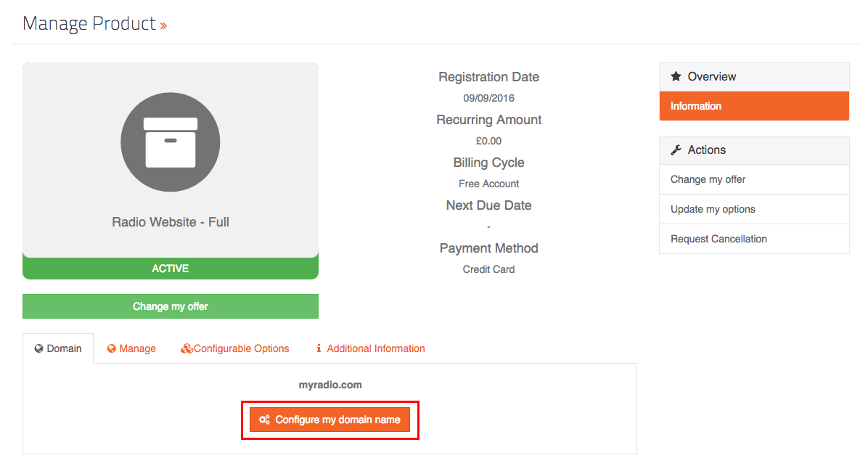Click the star icon beside Overview
The height and width of the screenshot is (466, 868).
pyautogui.click(x=676, y=76)
